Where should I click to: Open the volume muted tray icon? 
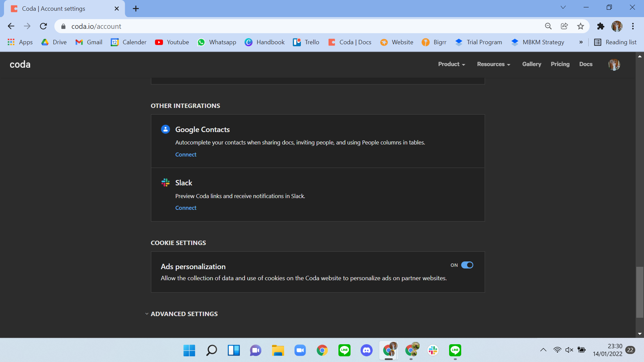tap(569, 350)
